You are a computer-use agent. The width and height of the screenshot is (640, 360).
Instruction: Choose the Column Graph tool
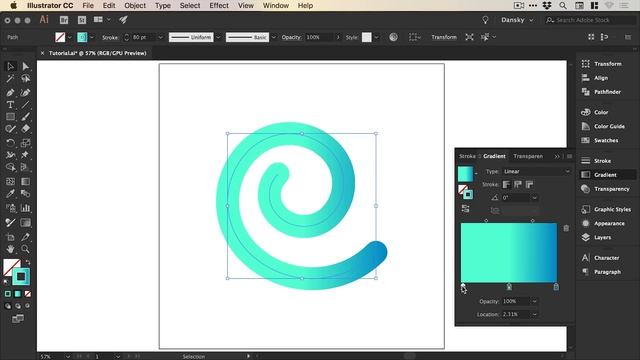[25, 208]
